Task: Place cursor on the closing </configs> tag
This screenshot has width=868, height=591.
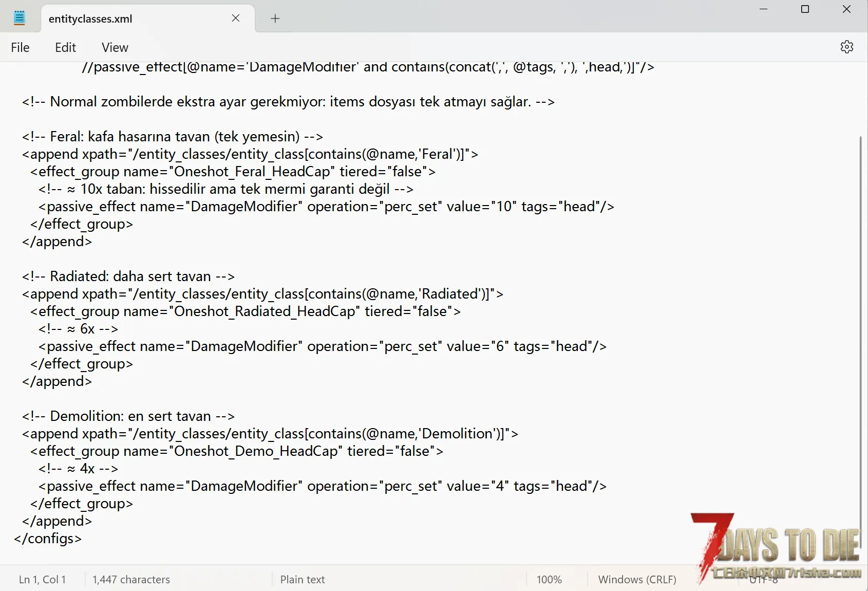Action: [48, 539]
